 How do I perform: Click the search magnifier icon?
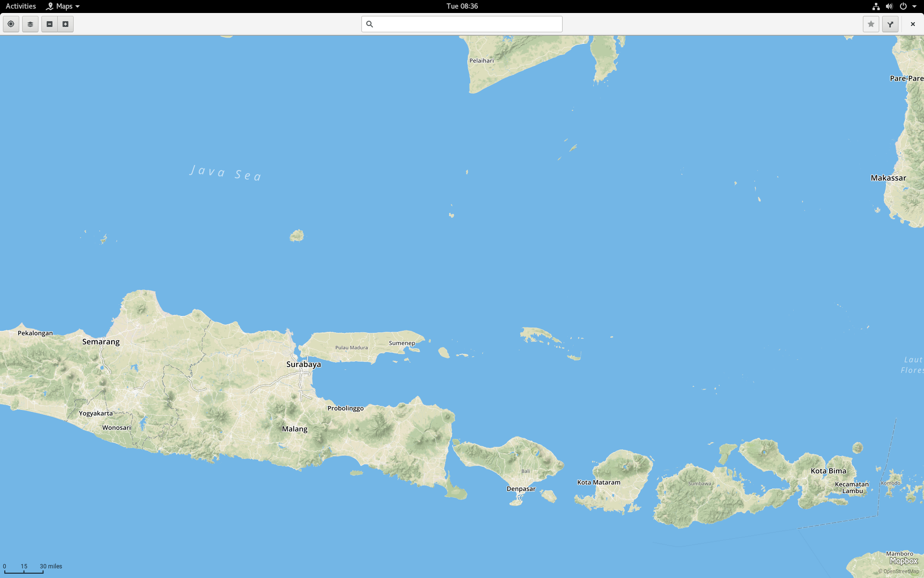click(370, 24)
